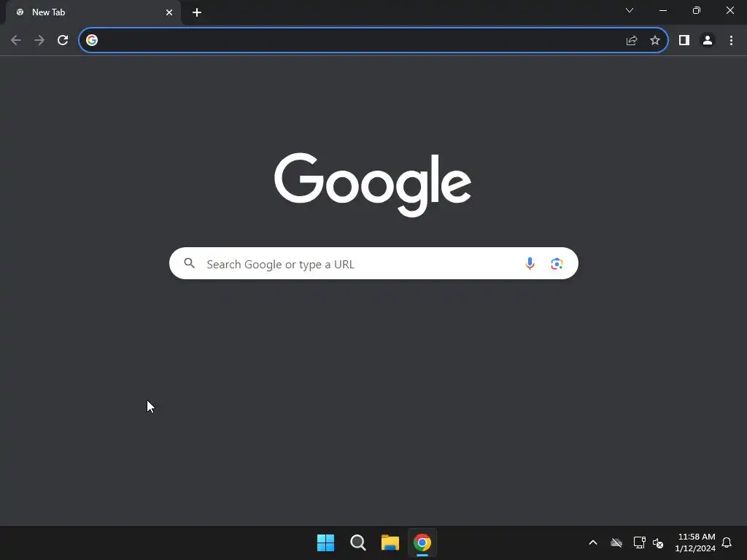Open the Chrome side panel
Image resolution: width=747 pixels, height=560 pixels.
[x=684, y=40]
